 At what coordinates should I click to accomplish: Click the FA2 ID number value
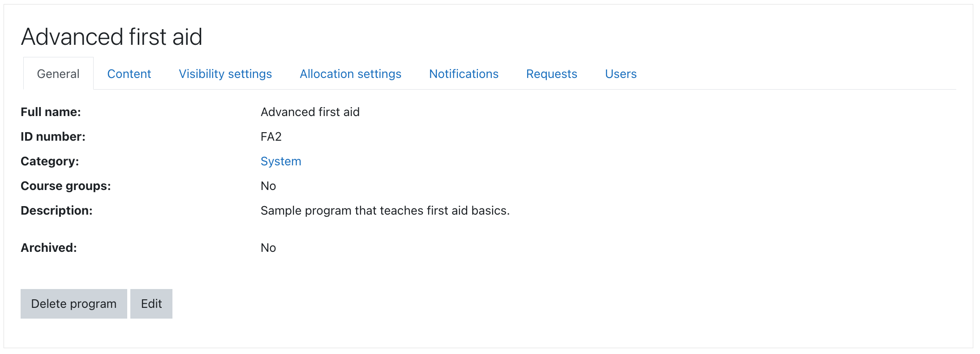pos(271,137)
